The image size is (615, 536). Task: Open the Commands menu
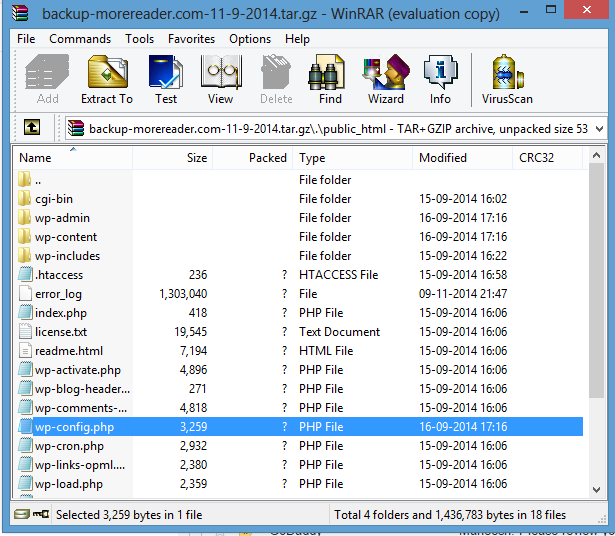point(80,39)
